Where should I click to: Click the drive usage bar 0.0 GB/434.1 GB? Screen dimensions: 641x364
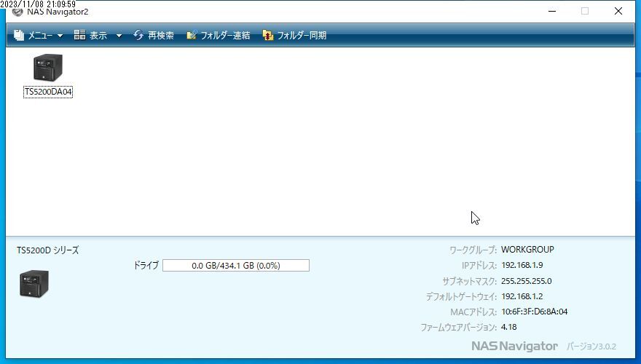coord(236,266)
